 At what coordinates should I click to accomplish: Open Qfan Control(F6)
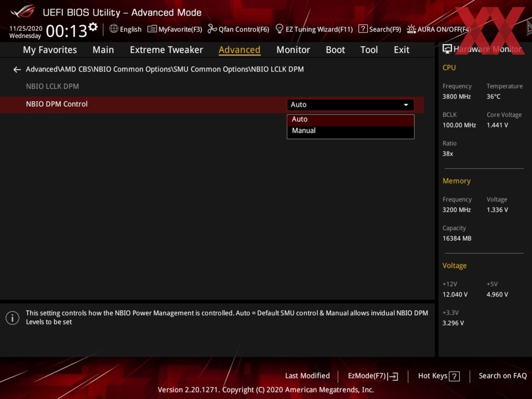coord(238,29)
